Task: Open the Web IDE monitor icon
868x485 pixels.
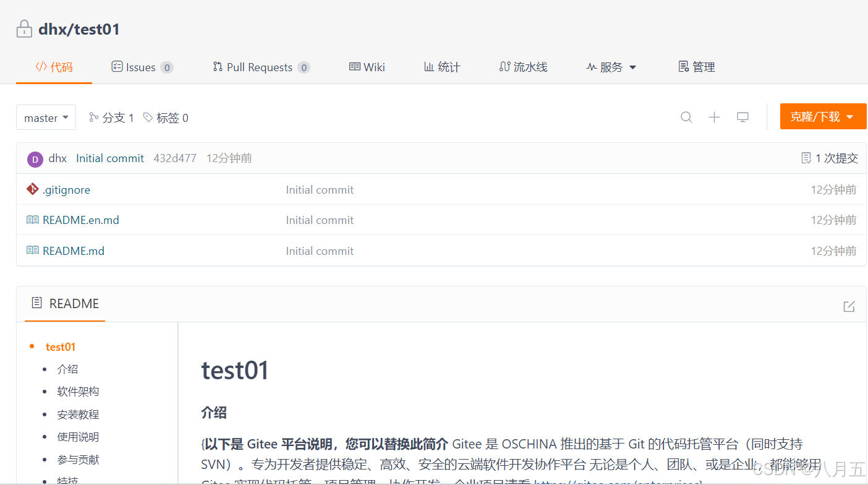Action: (742, 117)
